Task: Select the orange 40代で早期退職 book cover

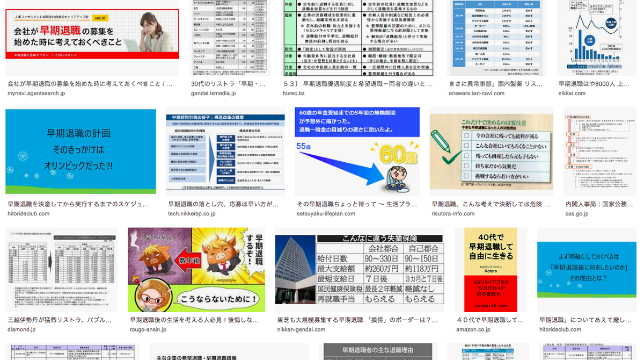Action: [491, 269]
